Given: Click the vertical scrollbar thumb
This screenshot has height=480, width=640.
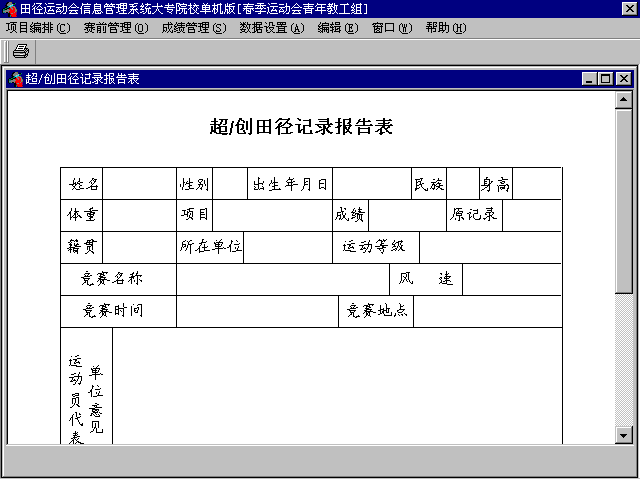Looking at the screenshot, I should click(624, 200).
